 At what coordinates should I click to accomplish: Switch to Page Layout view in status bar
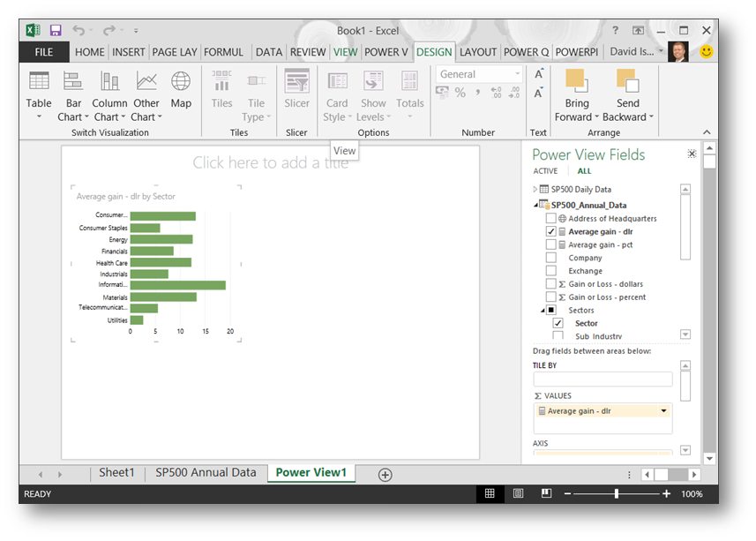(x=518, y=493)
